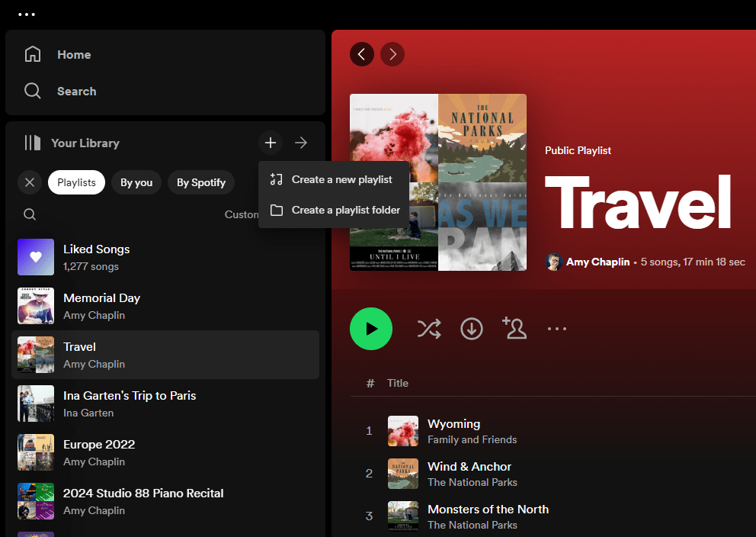Click Wind & Anchor album art thumbnail
The height and width of the screenshot is (537, 756).
[x=403, y=474]
